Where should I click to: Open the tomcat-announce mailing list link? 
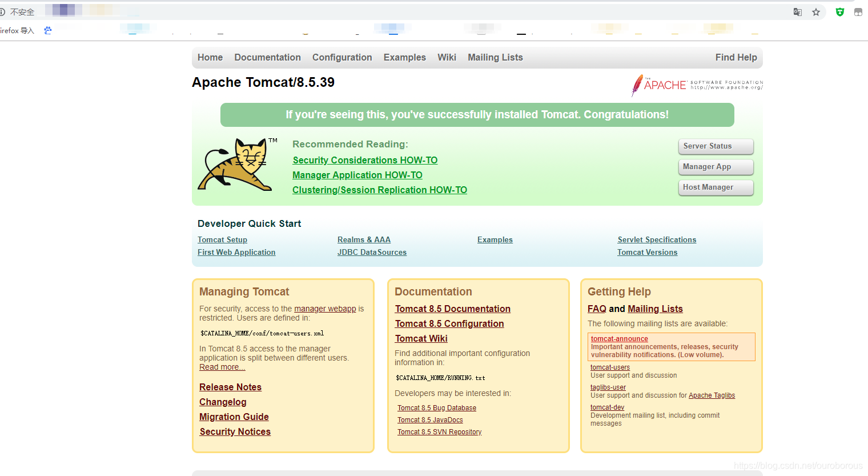click(x=619, y=339)
